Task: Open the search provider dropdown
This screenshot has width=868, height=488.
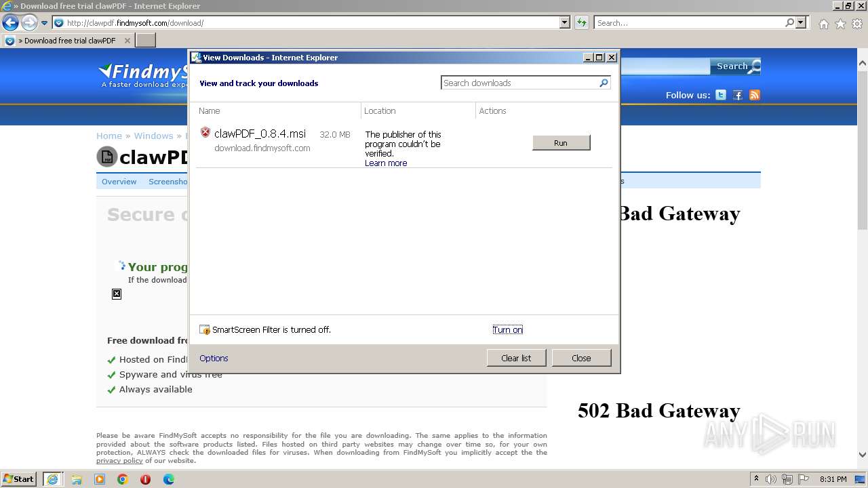Action: [801, 22]
